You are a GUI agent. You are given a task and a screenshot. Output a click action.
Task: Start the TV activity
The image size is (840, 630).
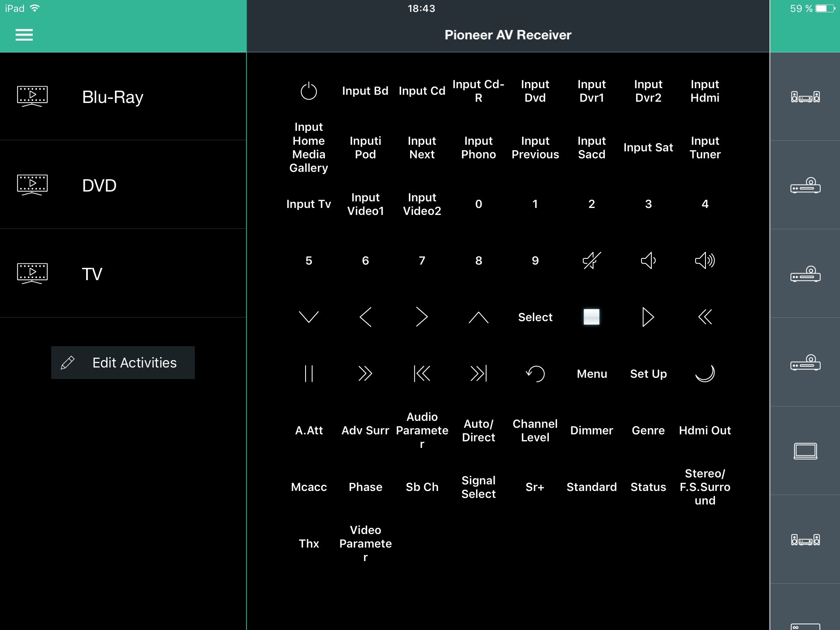coord(123,274)
